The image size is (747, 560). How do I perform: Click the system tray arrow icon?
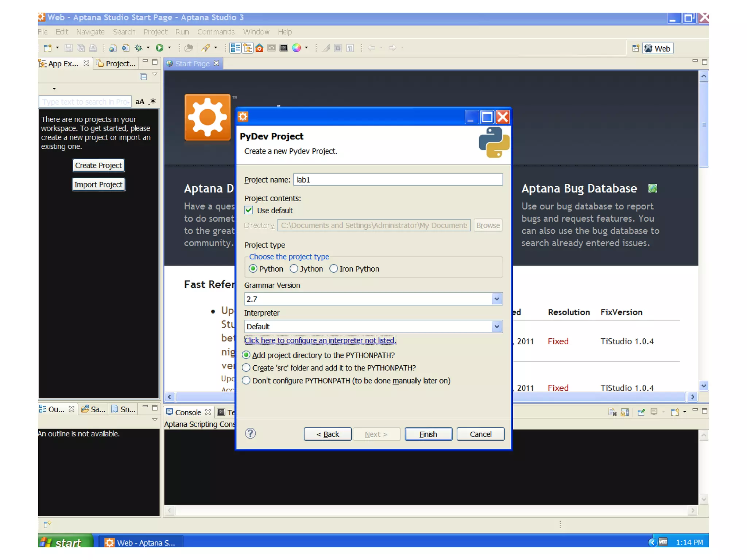click(x=652, y=542)
